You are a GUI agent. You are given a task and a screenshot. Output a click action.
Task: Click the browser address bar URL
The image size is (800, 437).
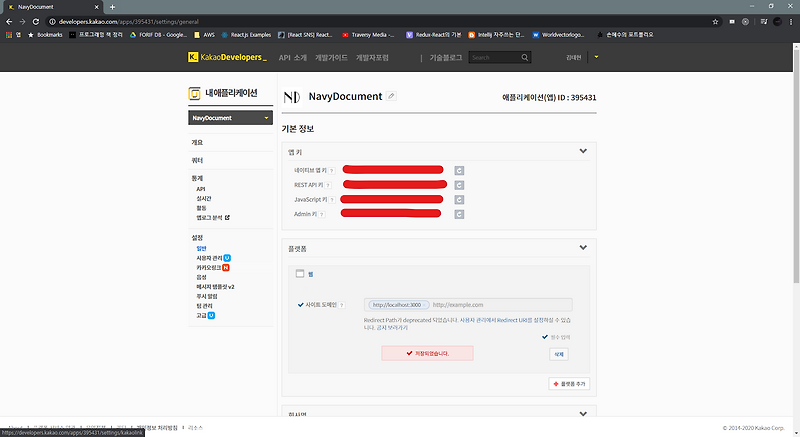point(129,21)
